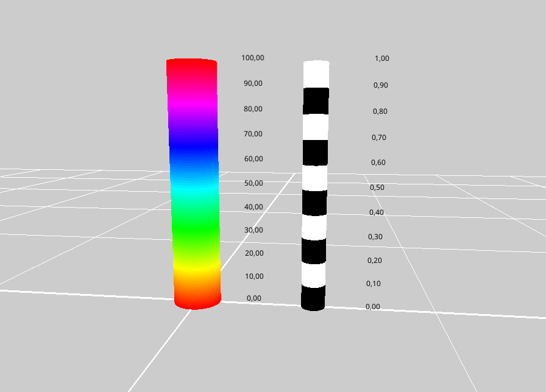
Task: Click the 1,00 label on the striped scale
Action: click(x=381, y=58)
